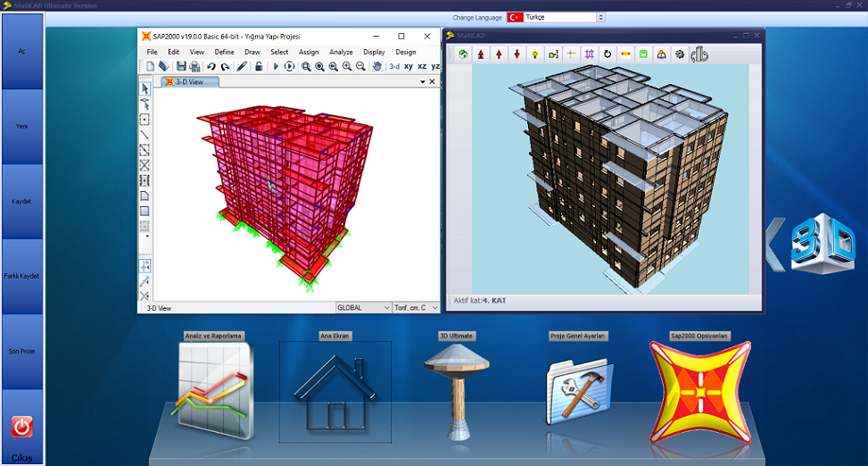Click the lock/unlock model icon
The image size is (868, 466).
pyautogui.click(x=258, y=67)
